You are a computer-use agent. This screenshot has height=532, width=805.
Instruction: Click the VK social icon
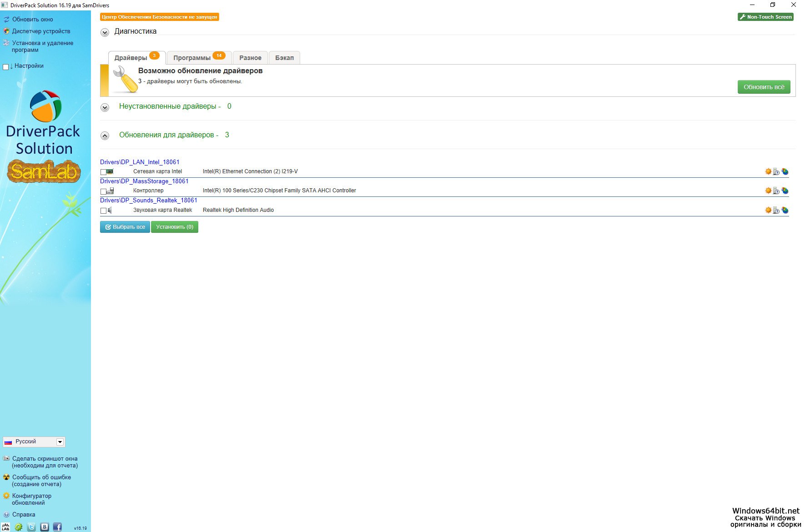(x=45, y=527)
